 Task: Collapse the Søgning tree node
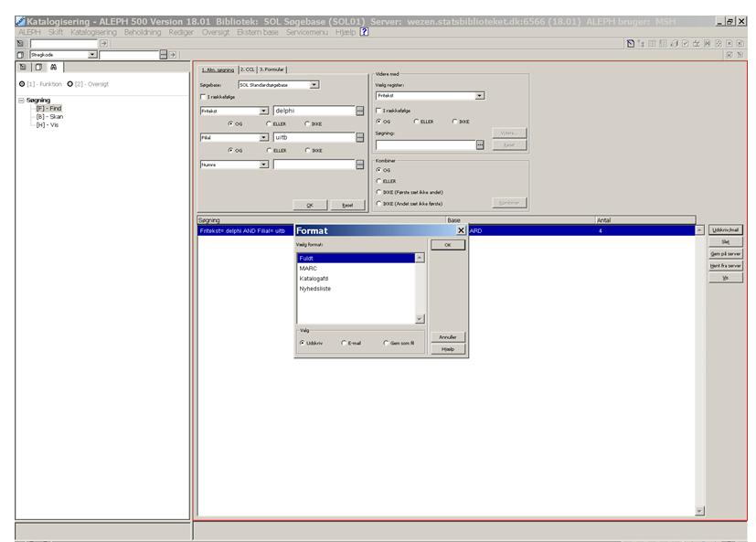pyautogui.click(x=21, y=101)
